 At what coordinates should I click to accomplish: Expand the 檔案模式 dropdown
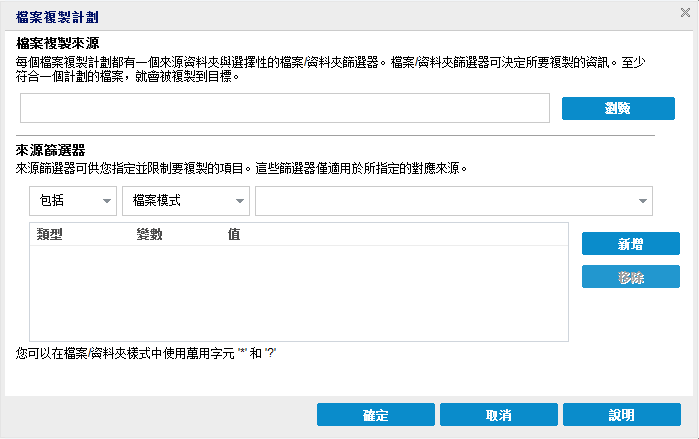point(185,201)
